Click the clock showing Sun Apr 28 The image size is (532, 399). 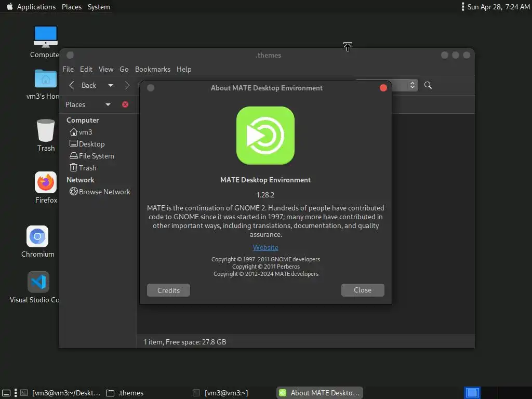click(x=498, y=7)
